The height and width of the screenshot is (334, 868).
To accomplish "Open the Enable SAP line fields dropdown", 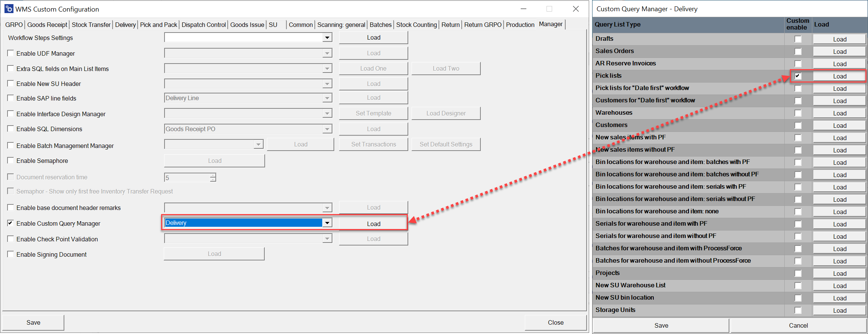I will pos(327,98).
